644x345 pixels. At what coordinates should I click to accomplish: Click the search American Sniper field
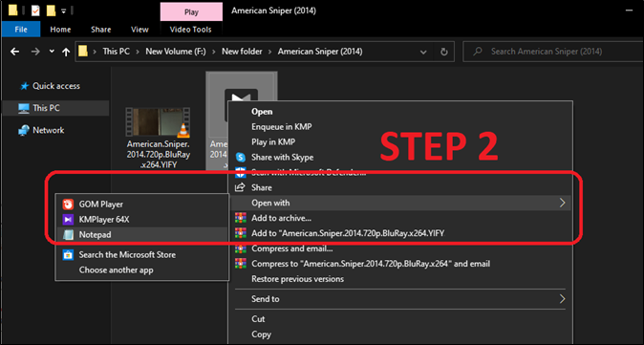553,52
